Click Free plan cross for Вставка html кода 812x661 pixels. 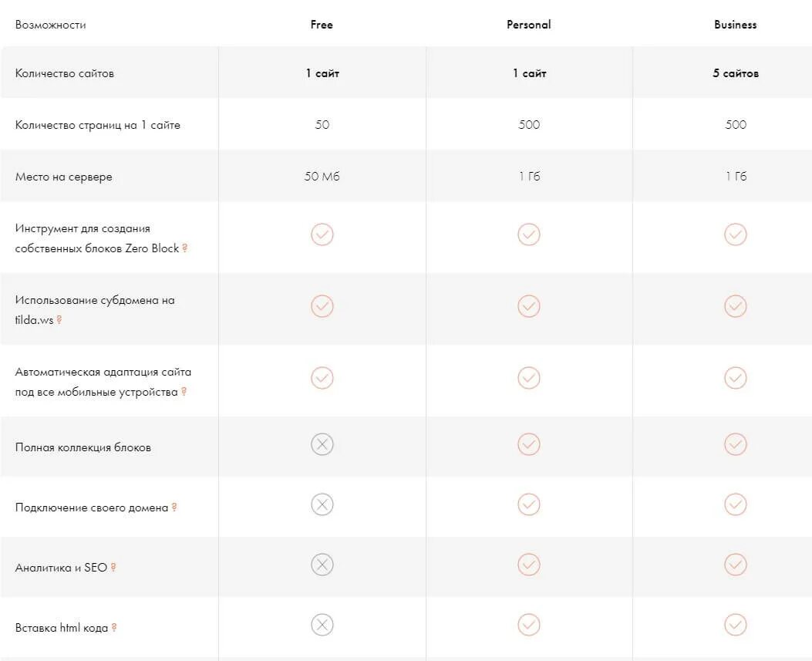[322, 624]
